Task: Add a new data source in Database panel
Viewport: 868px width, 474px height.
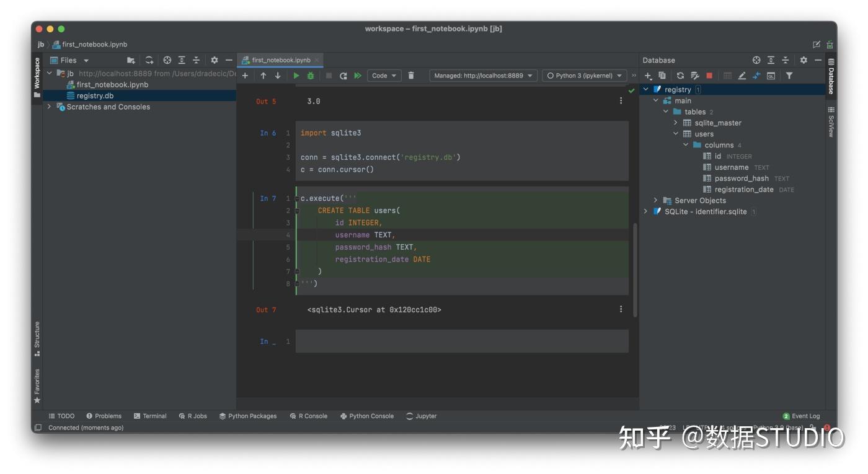Action: point(647,75)
